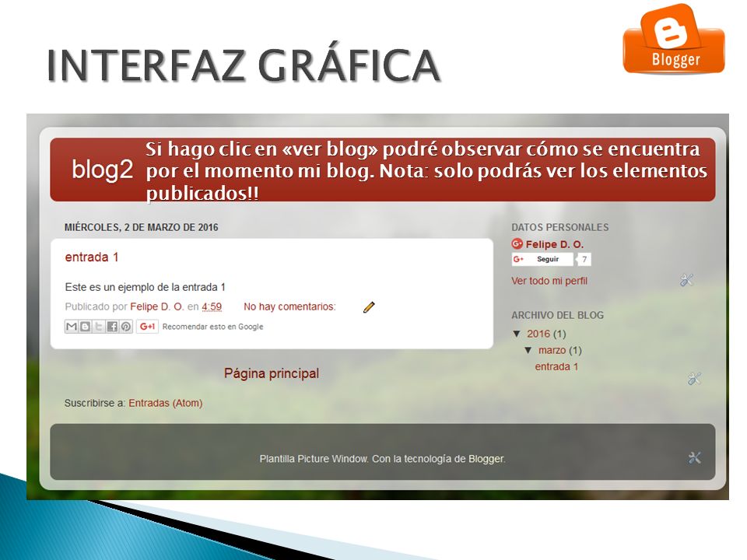Screen dimensions: 747x560
Task: Share entry via Gmail email icon
Action: (72, 326)
